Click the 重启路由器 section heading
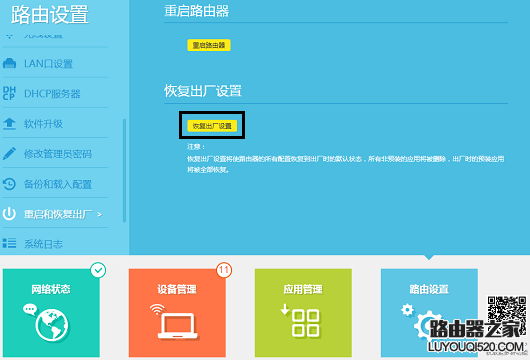The width and height of the screenshot is (530, 360). coord(196,11)
